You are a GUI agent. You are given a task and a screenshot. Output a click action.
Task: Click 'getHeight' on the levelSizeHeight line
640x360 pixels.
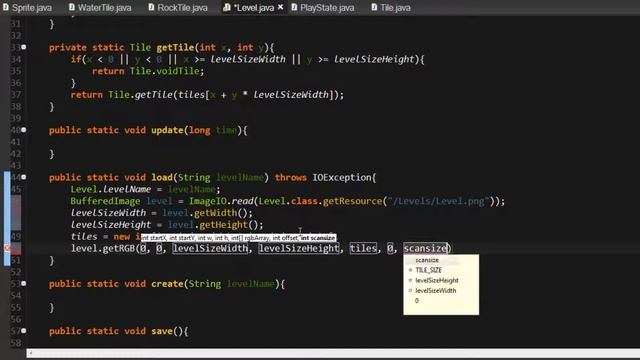224,225
